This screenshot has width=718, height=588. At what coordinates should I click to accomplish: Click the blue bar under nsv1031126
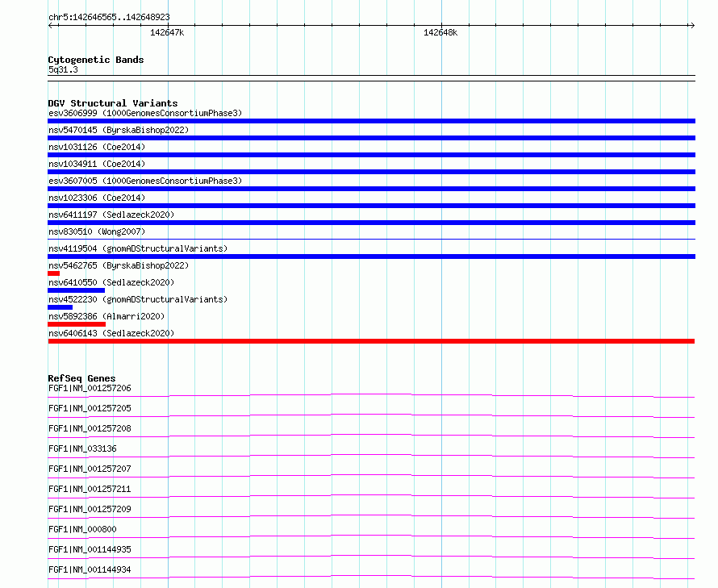(371, 155)
